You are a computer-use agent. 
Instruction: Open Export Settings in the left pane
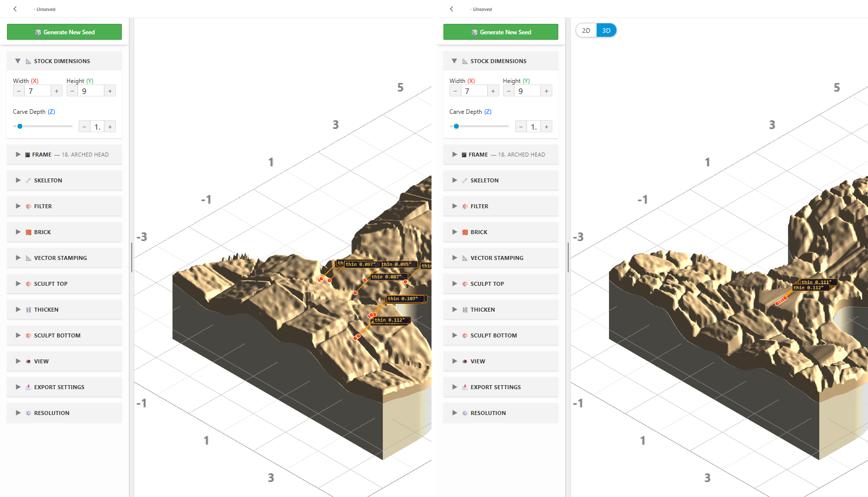coord(64,387)
